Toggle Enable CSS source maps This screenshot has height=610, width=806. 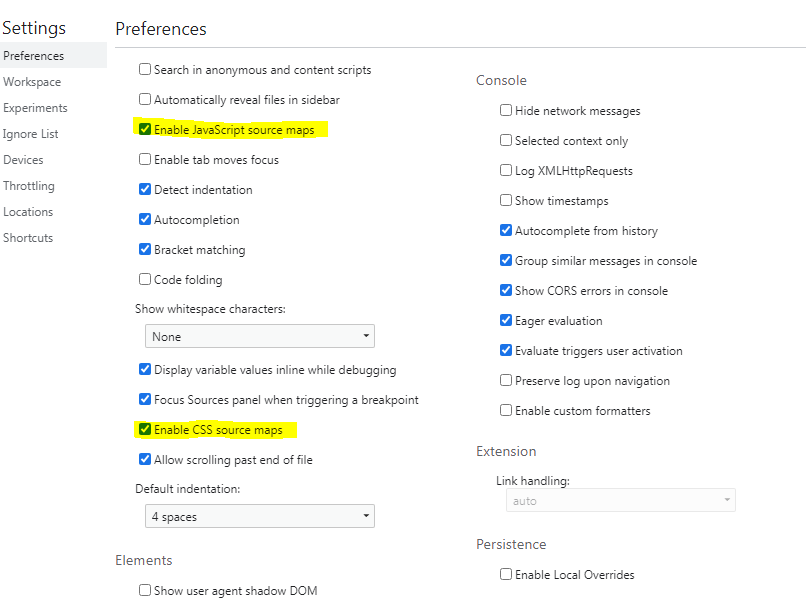145,430
